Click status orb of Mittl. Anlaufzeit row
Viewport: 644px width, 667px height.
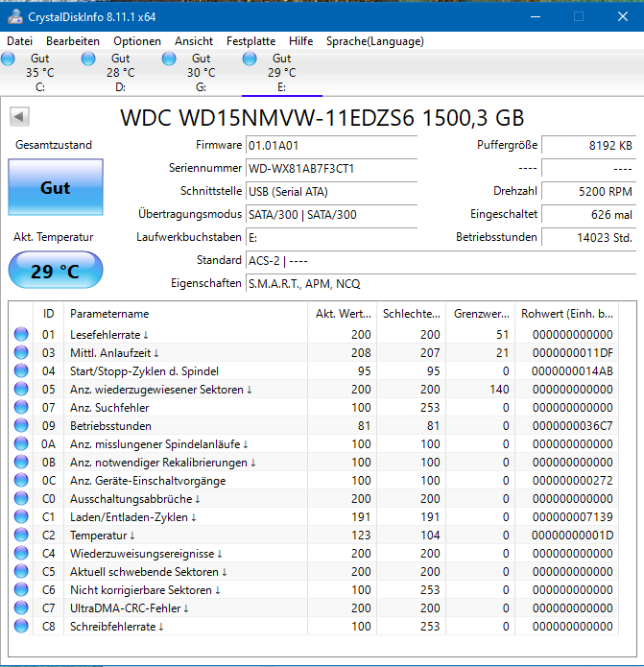(x=21, y=352)
